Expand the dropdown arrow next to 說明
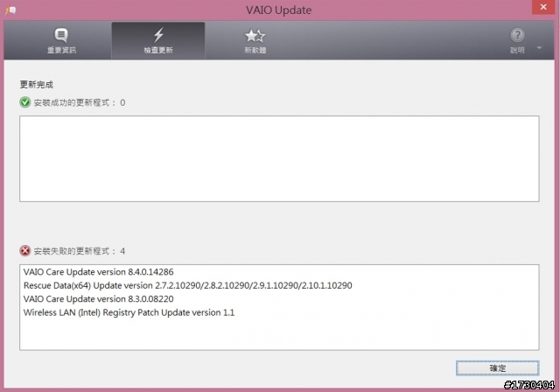560x392 pixels. coord(539,47)
